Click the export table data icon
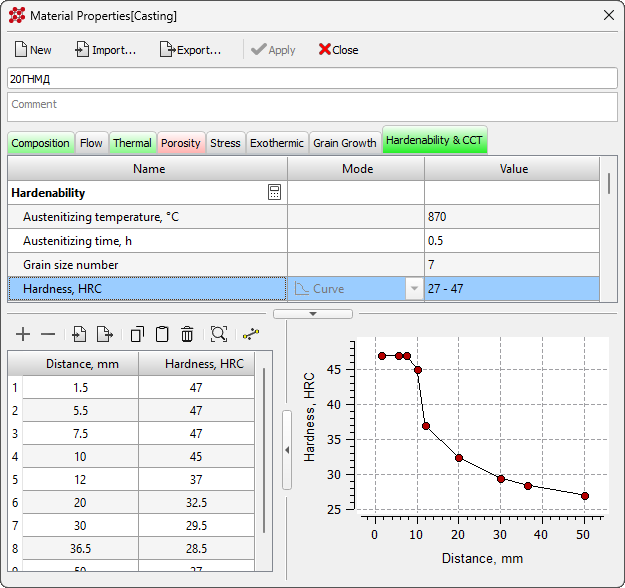 pos(104,334)
